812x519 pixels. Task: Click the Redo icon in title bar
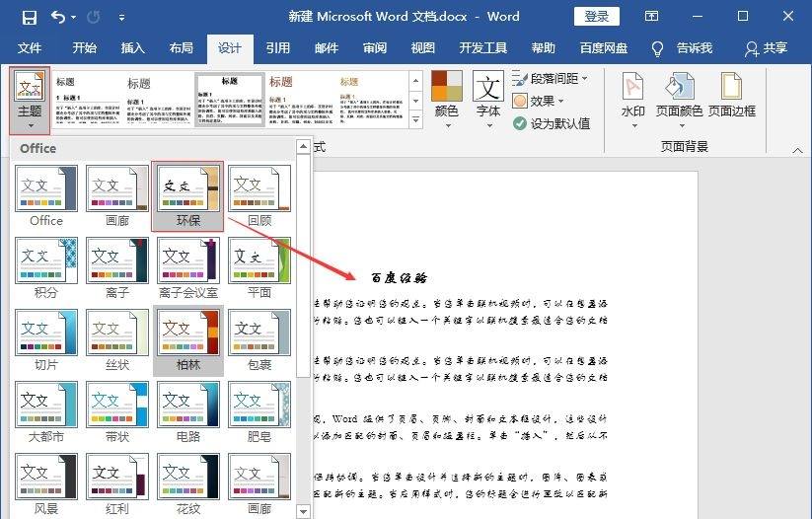[x=93, y=18]
